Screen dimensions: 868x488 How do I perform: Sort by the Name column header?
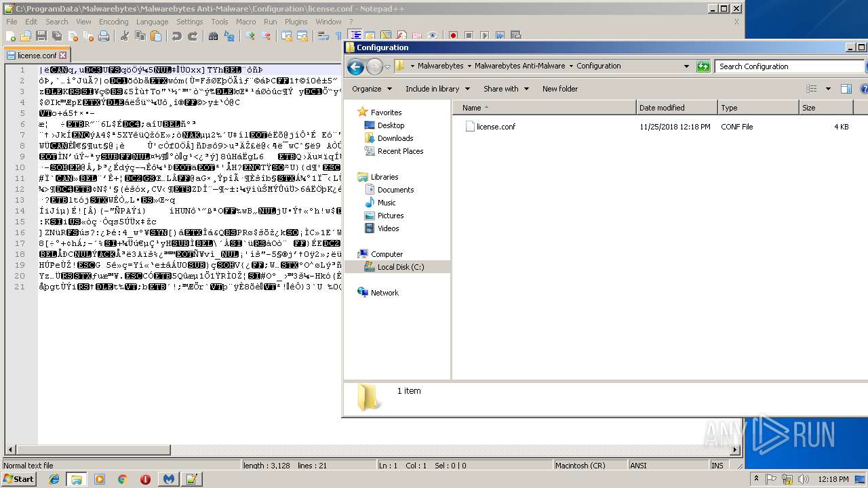click(545, 108)
